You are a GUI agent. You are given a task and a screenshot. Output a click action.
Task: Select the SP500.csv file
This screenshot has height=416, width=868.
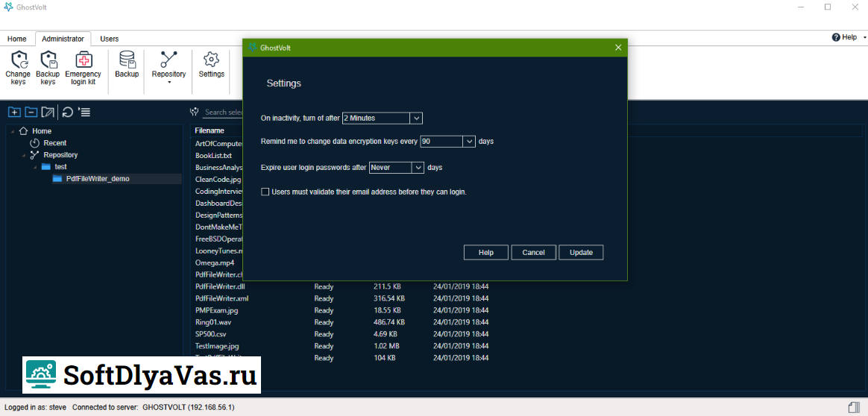click(211, 334)
